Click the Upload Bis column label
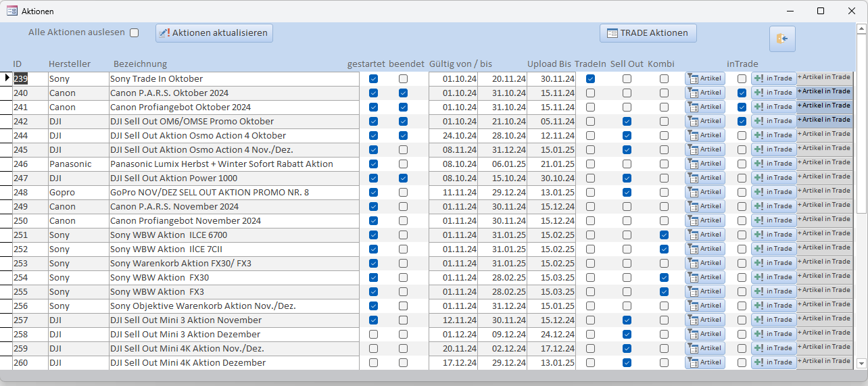 549,64
